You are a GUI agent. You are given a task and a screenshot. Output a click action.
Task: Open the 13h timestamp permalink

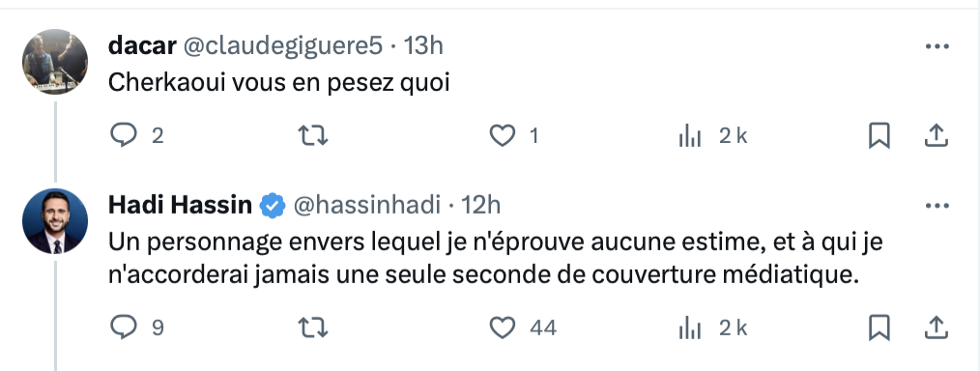pyautogui.click(x=423, y=45)
